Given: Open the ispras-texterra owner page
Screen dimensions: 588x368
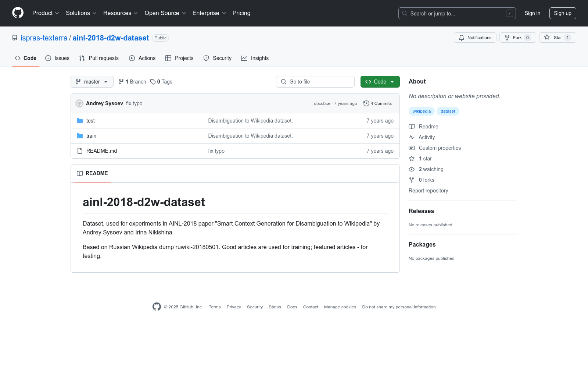Looking at the screenshot, I should click(44, 38).
